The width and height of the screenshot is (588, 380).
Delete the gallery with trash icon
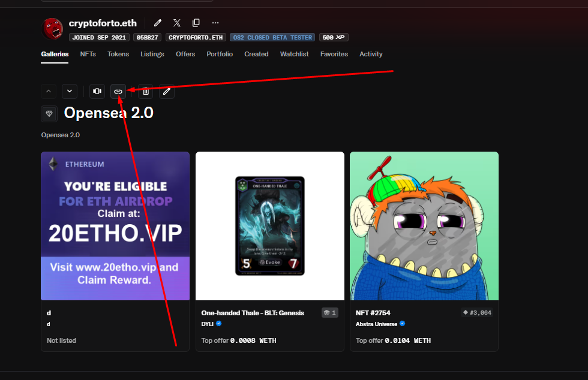coord(145,91)
